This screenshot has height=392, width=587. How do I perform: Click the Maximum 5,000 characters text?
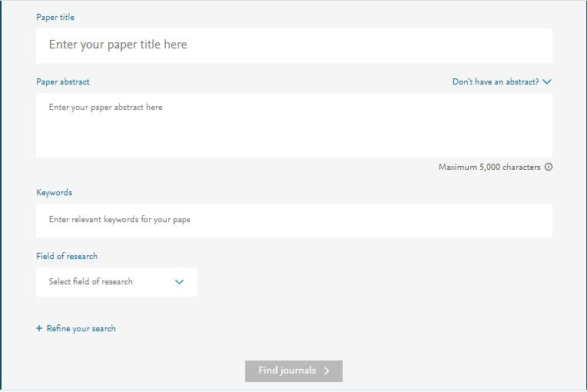(x=489, y=167)
